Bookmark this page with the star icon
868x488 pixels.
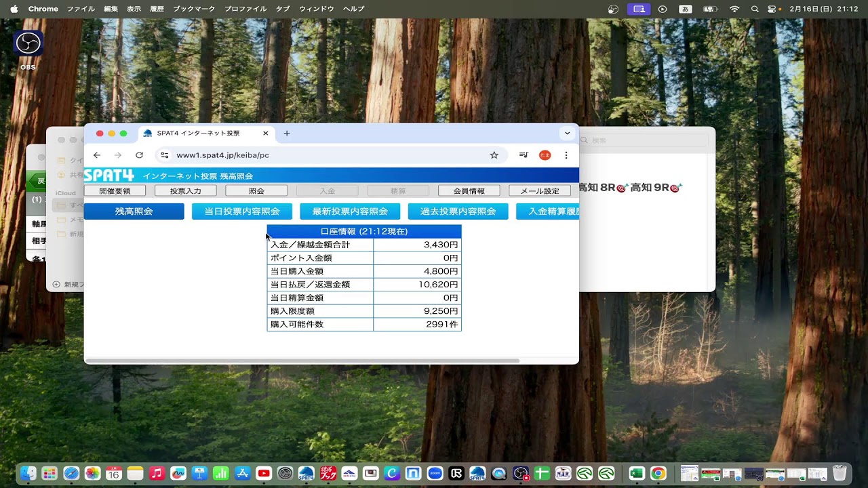click(494, 155)
